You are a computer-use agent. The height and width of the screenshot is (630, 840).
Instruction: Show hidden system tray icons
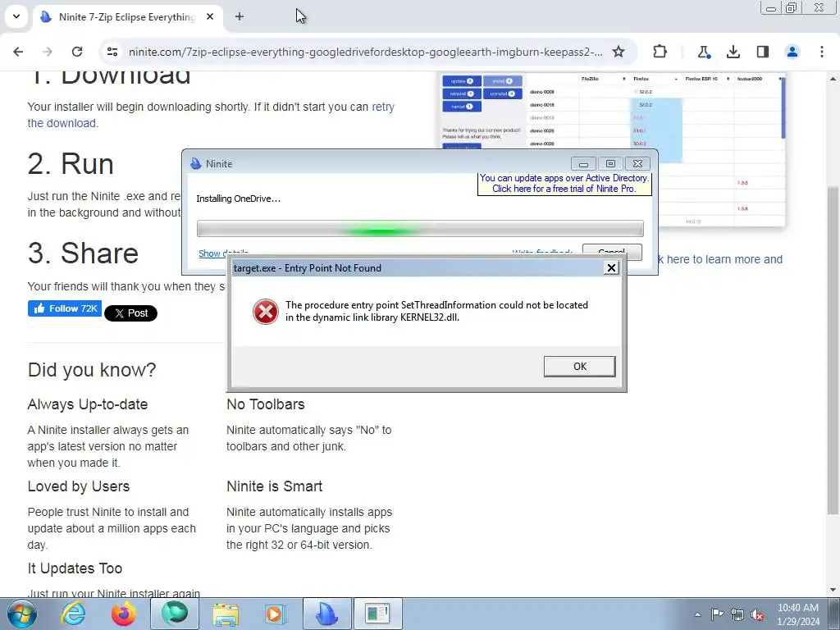[697, 614]
